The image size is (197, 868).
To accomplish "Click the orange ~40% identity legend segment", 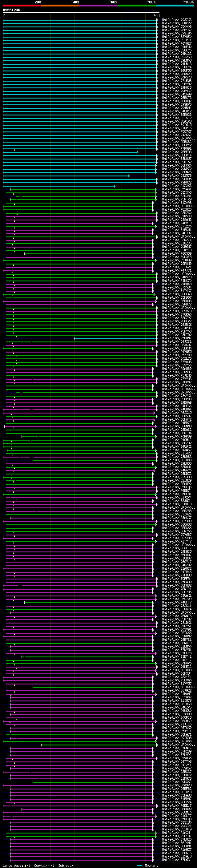I will pos(60,6).
